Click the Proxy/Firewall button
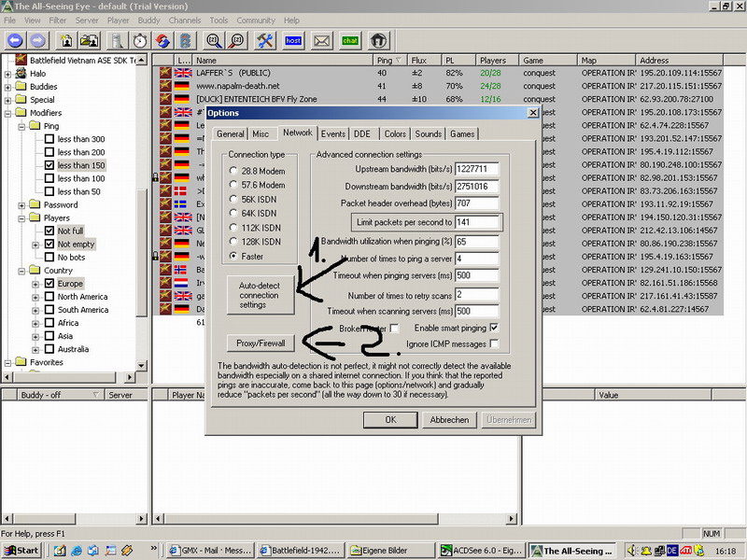The image size is (747, 560). click(x=259, y=343)
